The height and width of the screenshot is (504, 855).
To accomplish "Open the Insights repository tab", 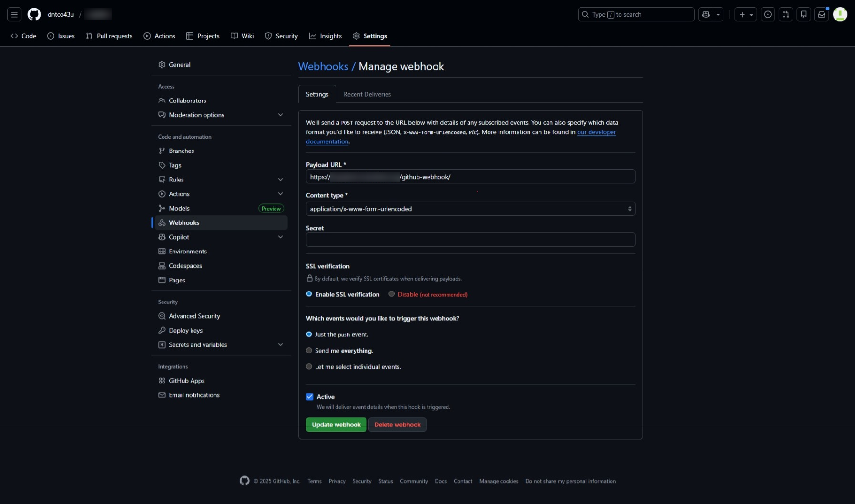I will click(x=326, y=36).
